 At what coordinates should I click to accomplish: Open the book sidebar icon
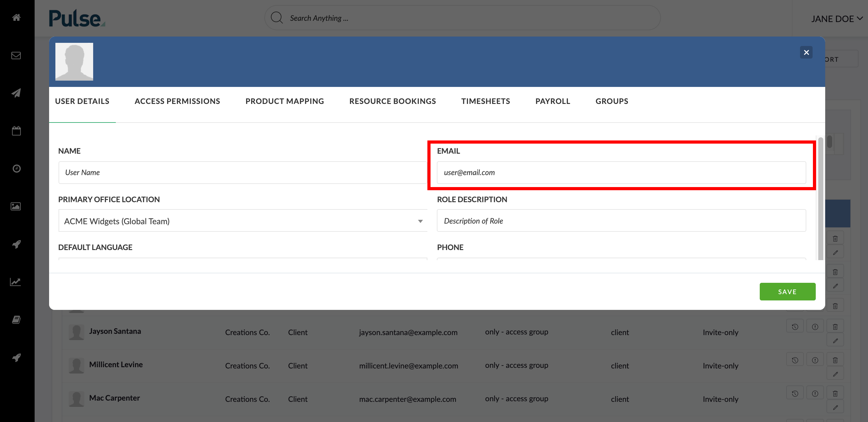16,320
